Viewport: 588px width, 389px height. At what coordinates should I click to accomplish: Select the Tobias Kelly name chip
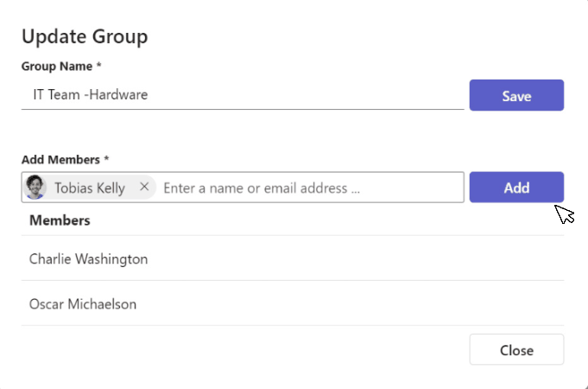pyautogui.click(x=90, y=187)
